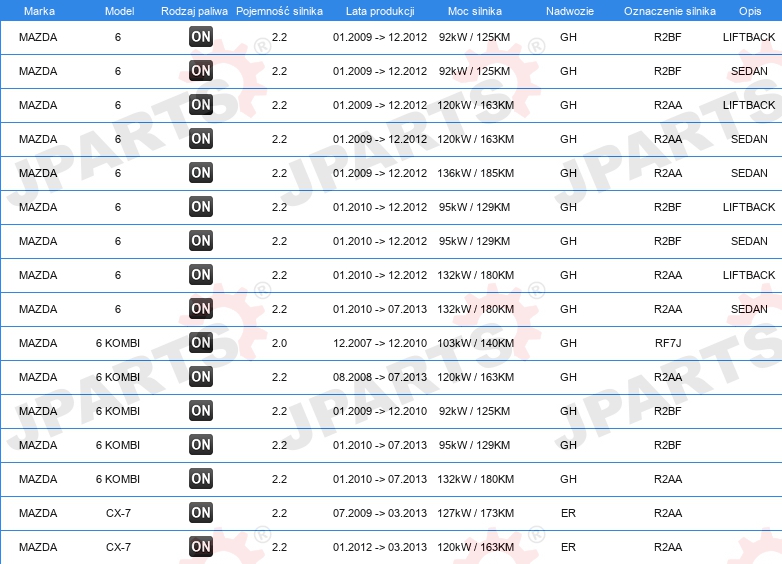Click ER body cell in the 127kW CX-7 row
Image resolution: width=782 pixels, height=564 pixels.
568,513
